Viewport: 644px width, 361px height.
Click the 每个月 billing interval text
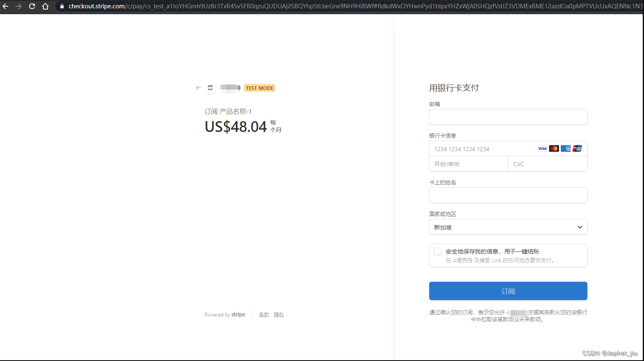[x=276, y=126]
